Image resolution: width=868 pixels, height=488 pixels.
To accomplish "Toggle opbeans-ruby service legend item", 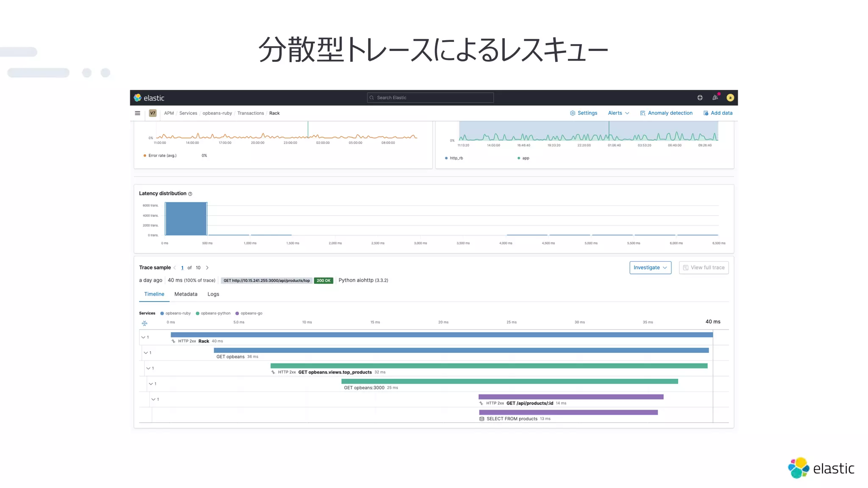I will tap(175, 313).
